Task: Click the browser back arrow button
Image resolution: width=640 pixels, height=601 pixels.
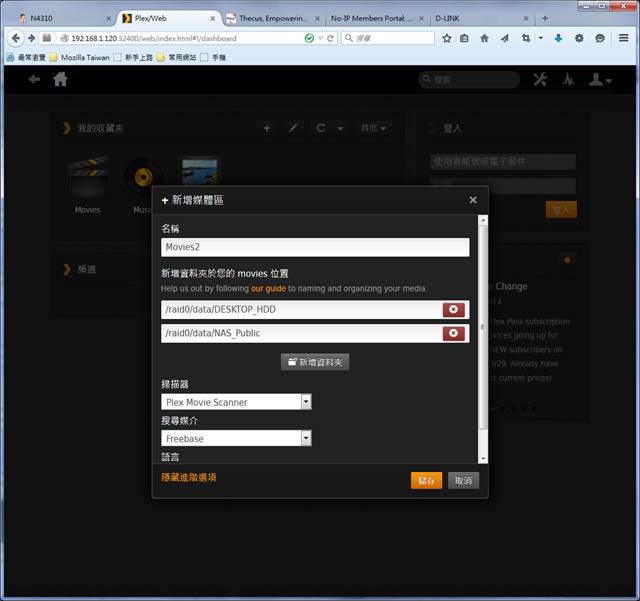Action: tap(16, 38)
